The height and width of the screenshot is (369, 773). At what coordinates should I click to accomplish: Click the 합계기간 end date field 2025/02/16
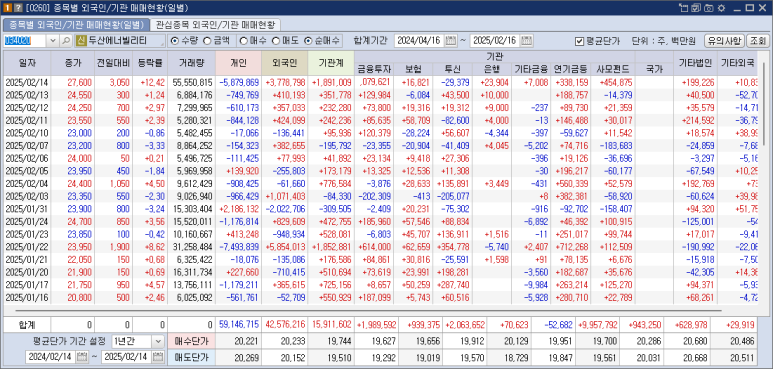click(x=496, y=41)
